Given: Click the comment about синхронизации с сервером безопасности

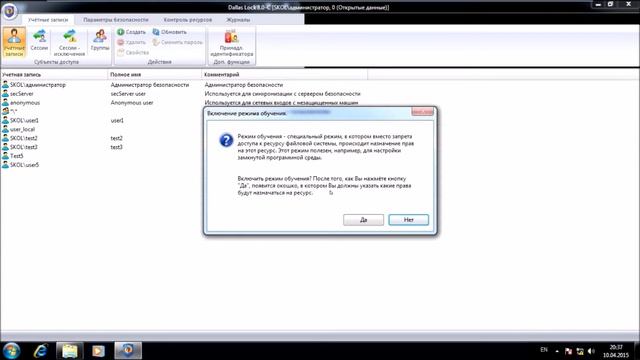Looking at the screenshot, I should click(282, 94).
